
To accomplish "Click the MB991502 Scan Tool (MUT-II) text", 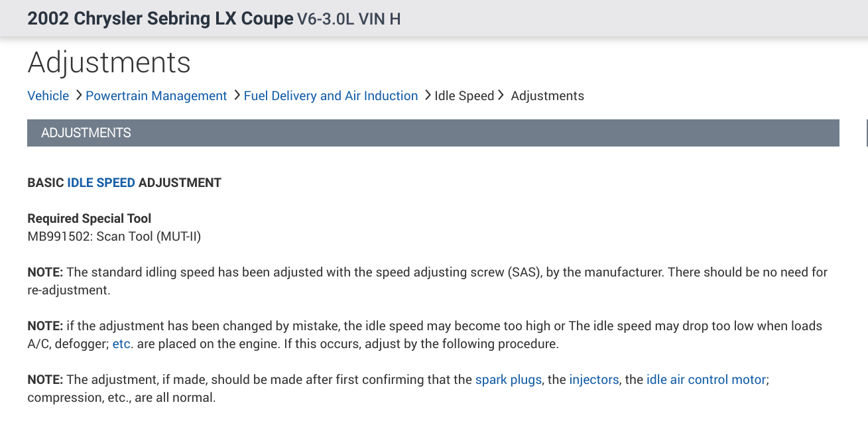I will (114, 236).
